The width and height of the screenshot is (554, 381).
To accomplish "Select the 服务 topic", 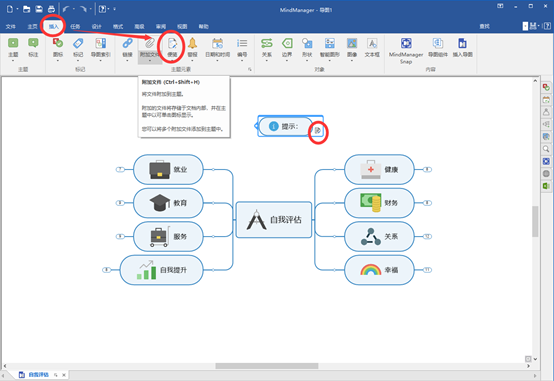I will 168,236.
